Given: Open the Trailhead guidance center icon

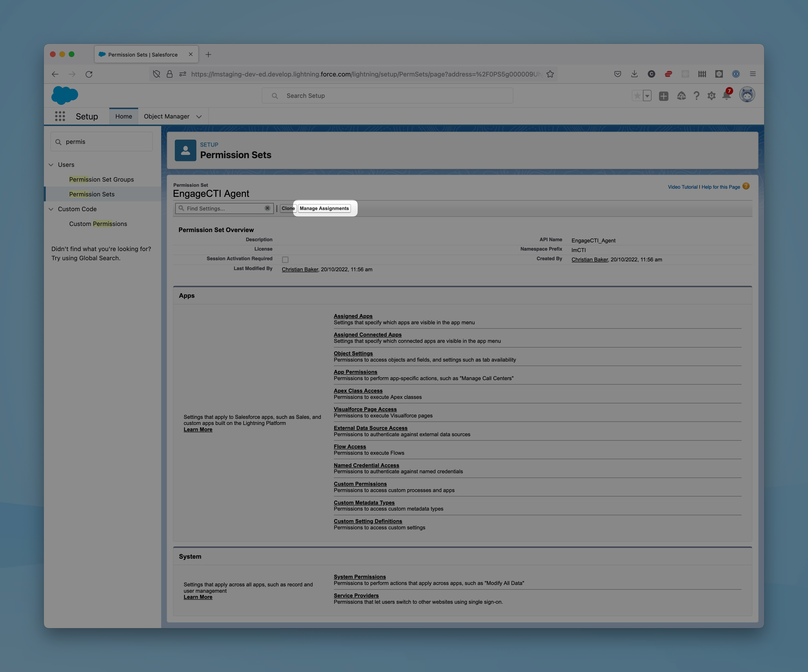Looking at the screenshot, I should pyautogui.click(x=681, y=96).
